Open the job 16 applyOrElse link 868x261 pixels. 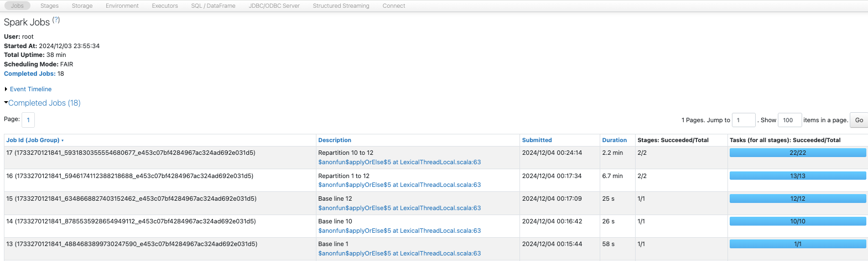(399, 185)
